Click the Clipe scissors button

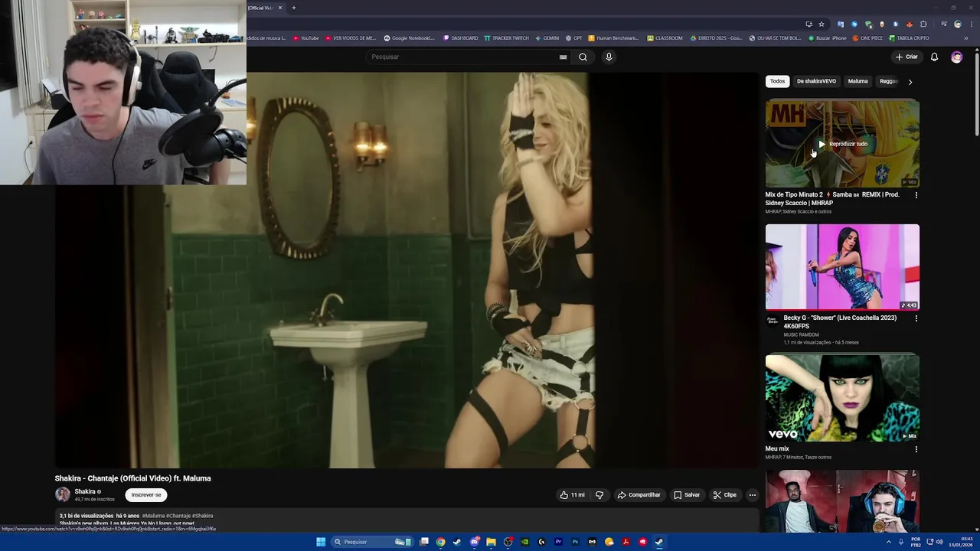pos(724,495)
